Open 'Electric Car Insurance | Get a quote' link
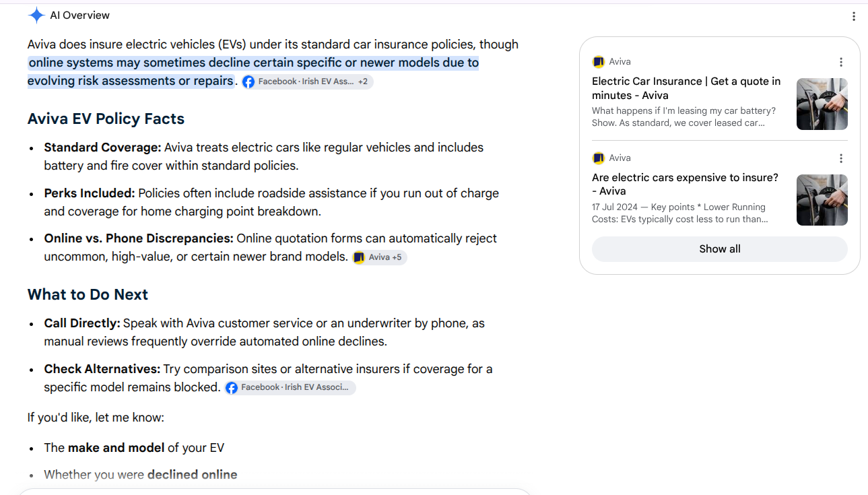This screenshot has height=495, width=868. click(x=686, y=88)
